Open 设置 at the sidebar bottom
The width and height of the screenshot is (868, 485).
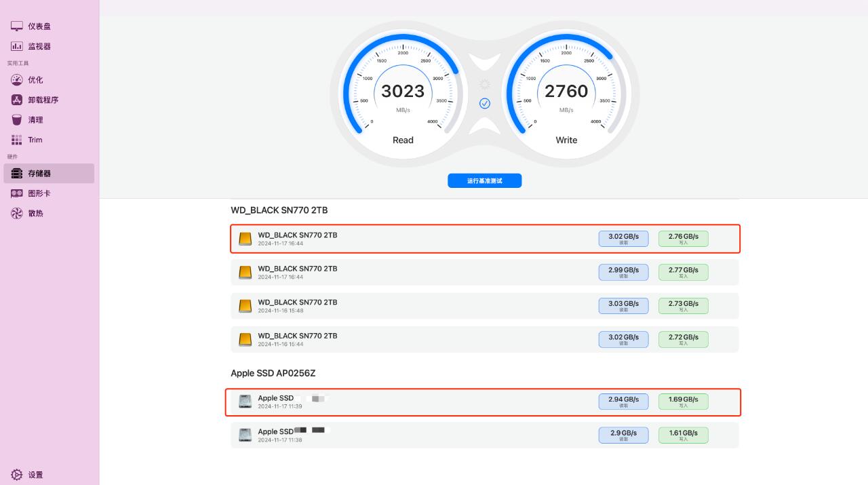tap(49, 475)
